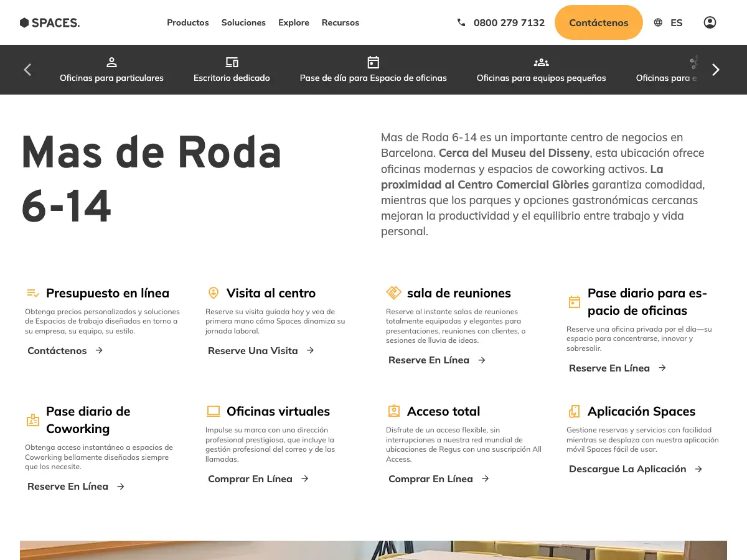Image resolution: width=747 pixels, height=560 pixels.
Task: Click Contáctenos link under Presupuesto en línea
Action: click(57, 350)
